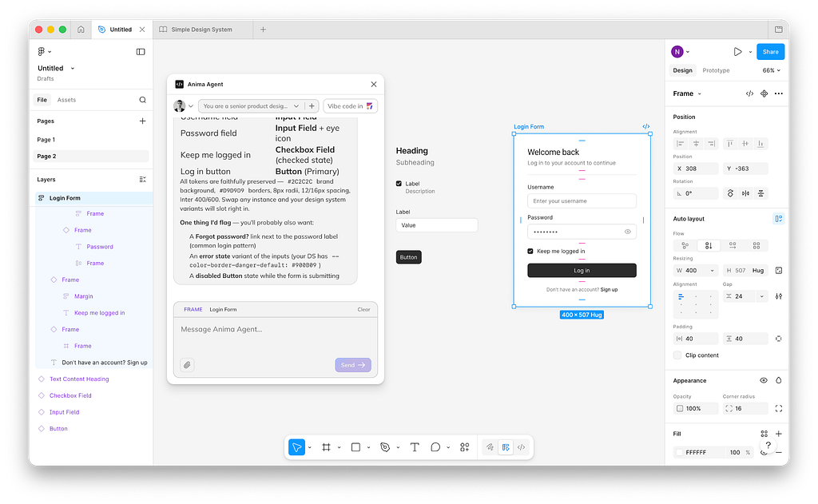Uncheck Keep me logged in checkbox
The width and height of the screenshot is (818, 504).
pos(530,252)
